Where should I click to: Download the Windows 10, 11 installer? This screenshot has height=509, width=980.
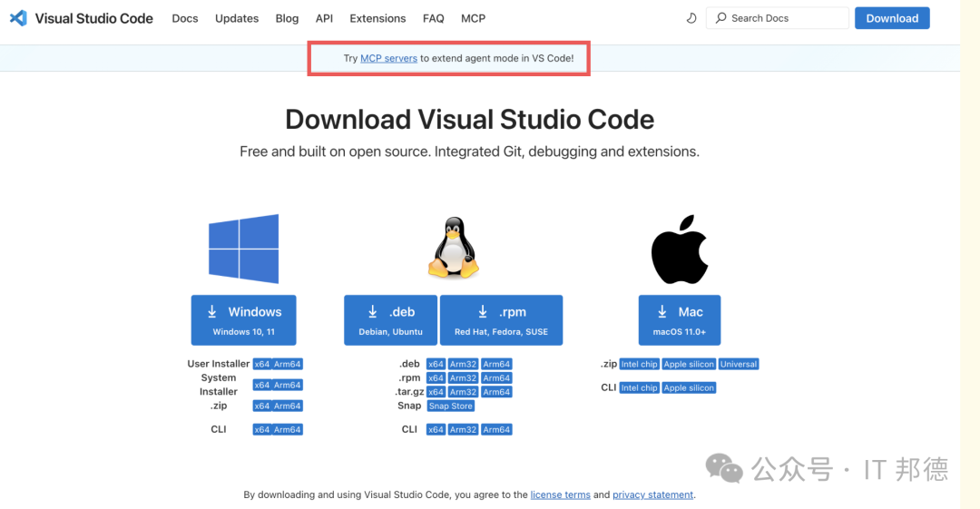[x=244, y=320]
